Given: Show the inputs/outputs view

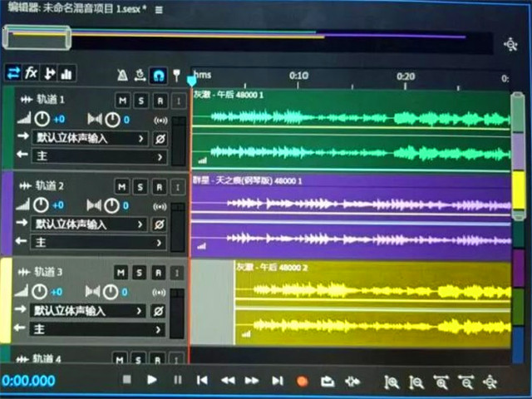Looking at the screenshot, I should [x=12, y=73].
